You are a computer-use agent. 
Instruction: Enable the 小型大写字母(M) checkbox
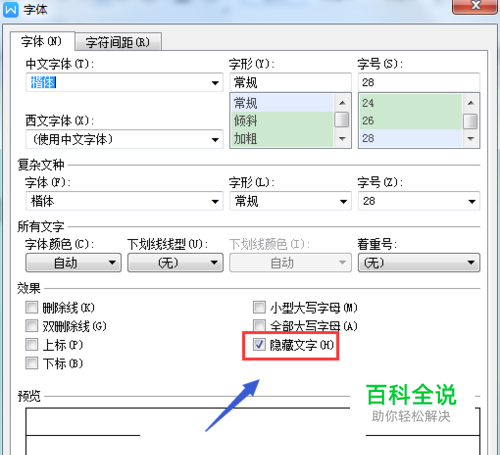259,307
